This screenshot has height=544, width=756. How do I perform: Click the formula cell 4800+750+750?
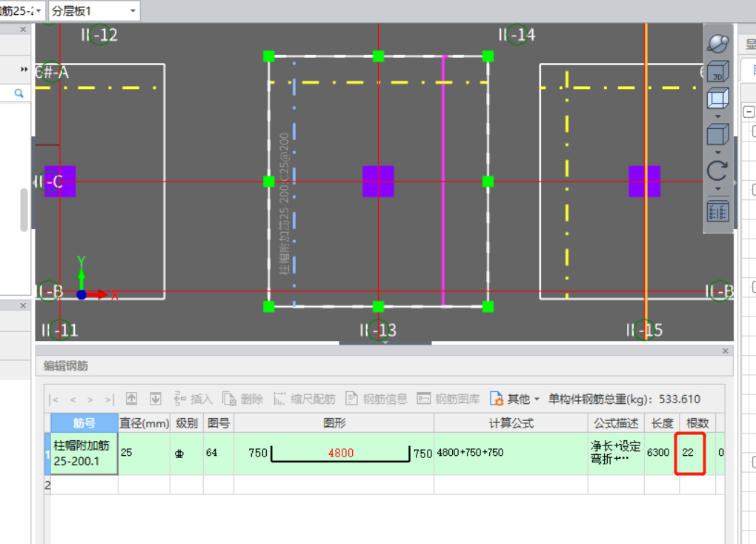[x=511, y=454]
